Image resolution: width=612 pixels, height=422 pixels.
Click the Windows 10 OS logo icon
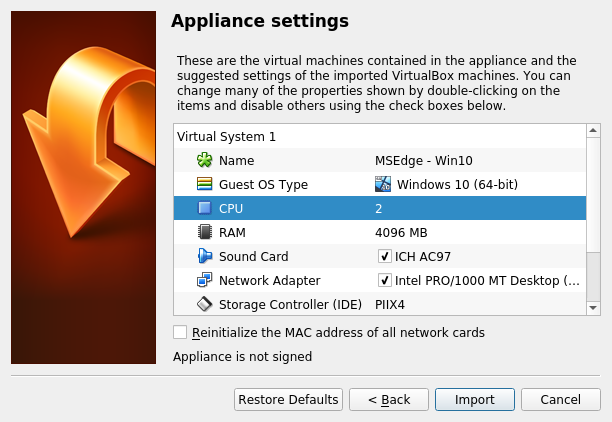[x=383, y=184]
